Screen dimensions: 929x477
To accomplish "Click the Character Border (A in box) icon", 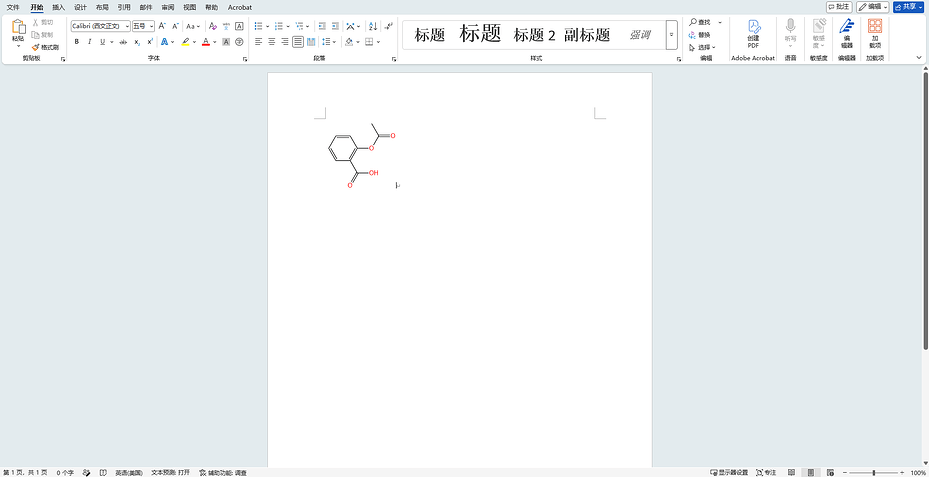I will tap(239, 26).
